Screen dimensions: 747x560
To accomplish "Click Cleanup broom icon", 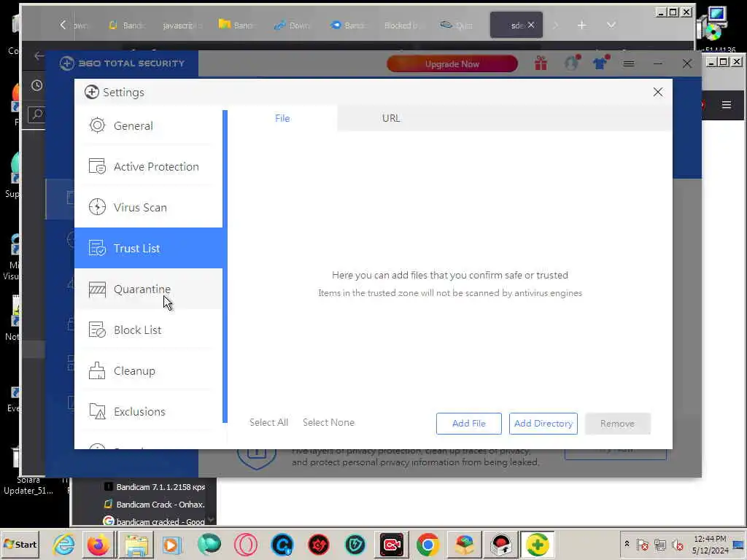I will pyautogui.click(x=97, y=370).
